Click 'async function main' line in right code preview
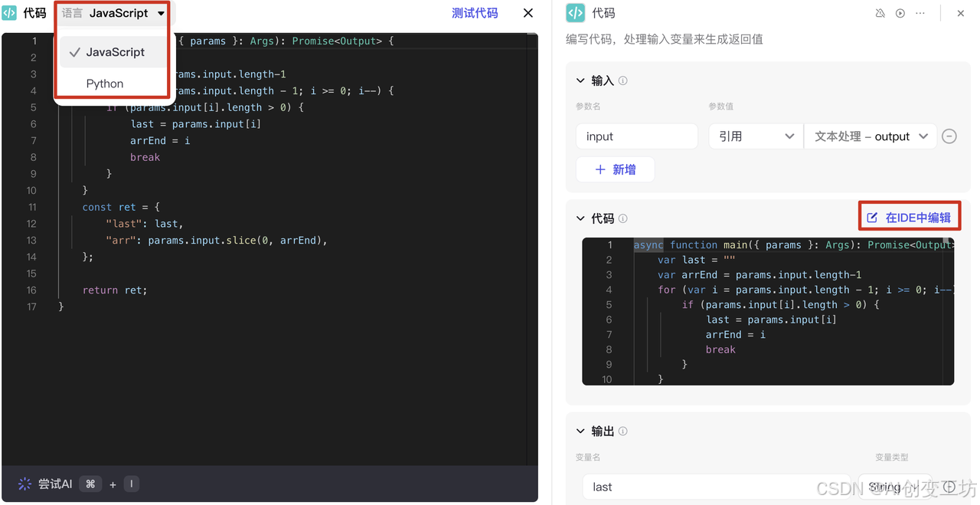Screen dimensions: 980x505 (x=793, y=245)
